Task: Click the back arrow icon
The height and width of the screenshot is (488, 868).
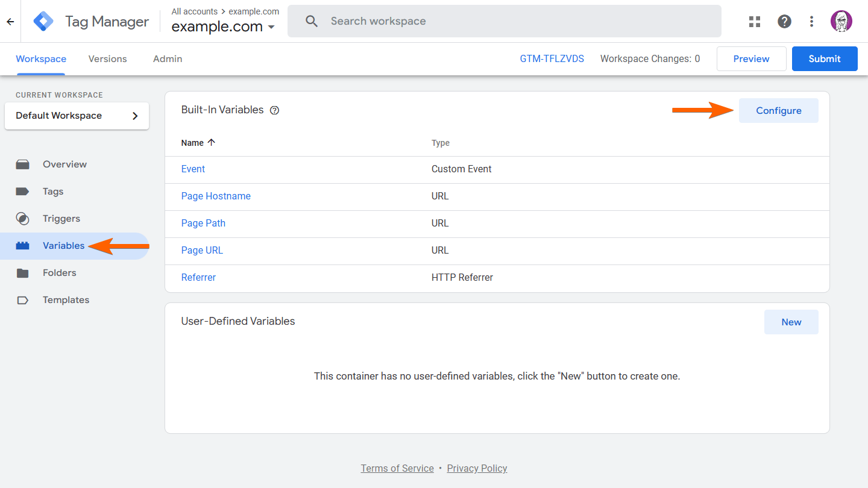Action: (10, 22)
